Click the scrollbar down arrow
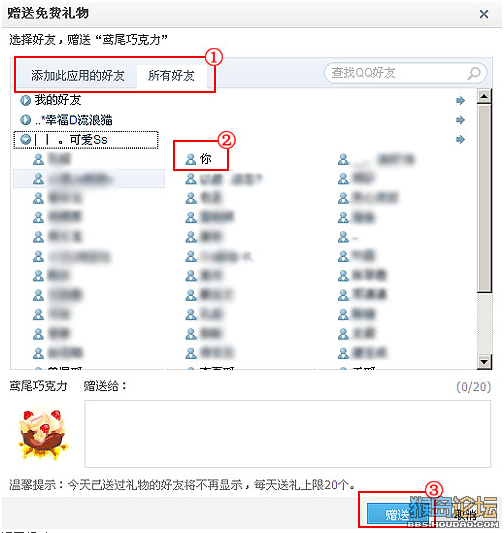504x533 pixels. 484,361
